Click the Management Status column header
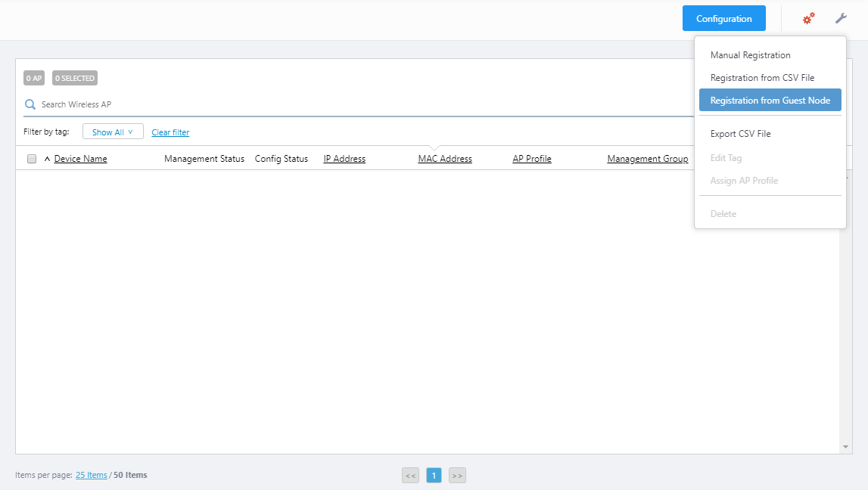This screenshot has height=490, width=868. pos(204,159)
